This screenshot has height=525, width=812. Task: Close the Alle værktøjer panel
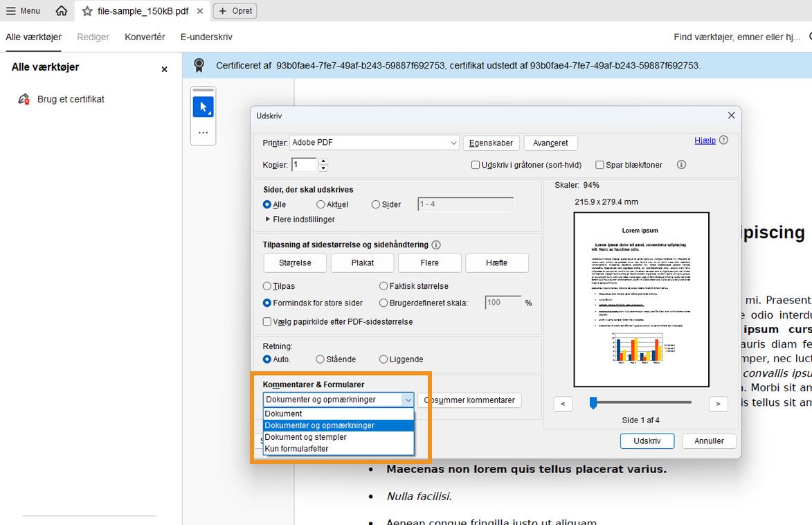[164, 69]
